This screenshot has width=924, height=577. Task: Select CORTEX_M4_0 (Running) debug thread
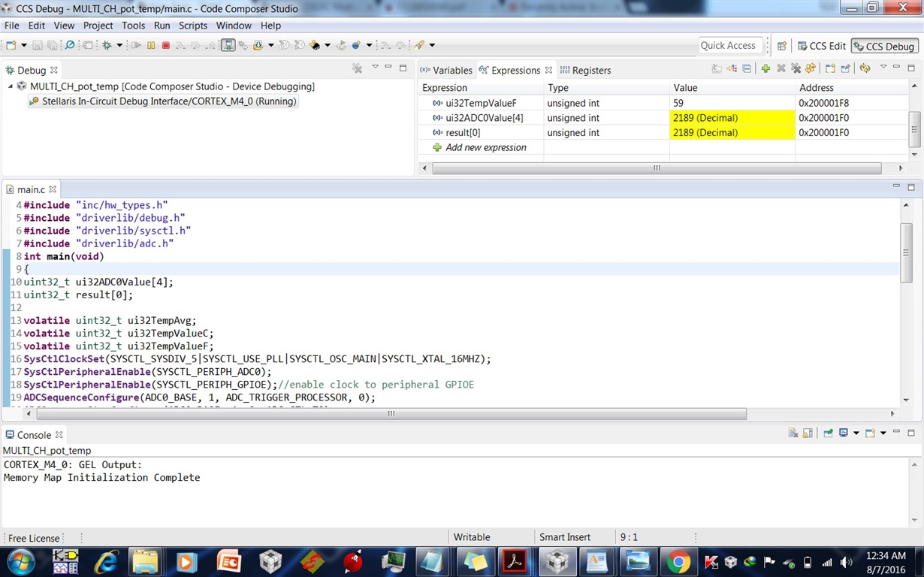[163, 101]
